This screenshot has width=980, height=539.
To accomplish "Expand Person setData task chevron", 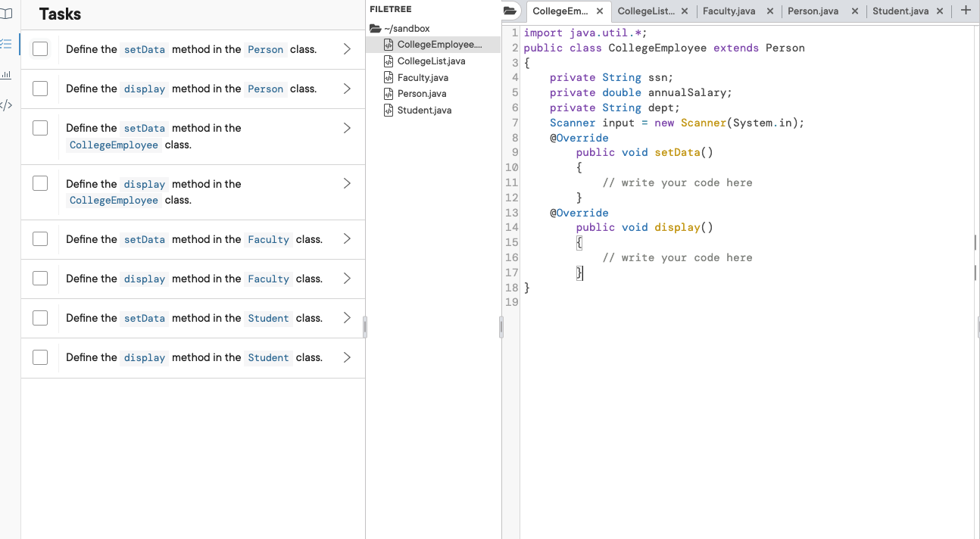I will point(347,49).
